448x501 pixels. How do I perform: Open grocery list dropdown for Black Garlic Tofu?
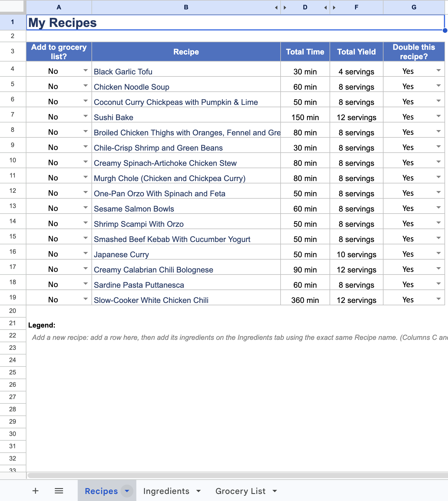tap(86, 70)
